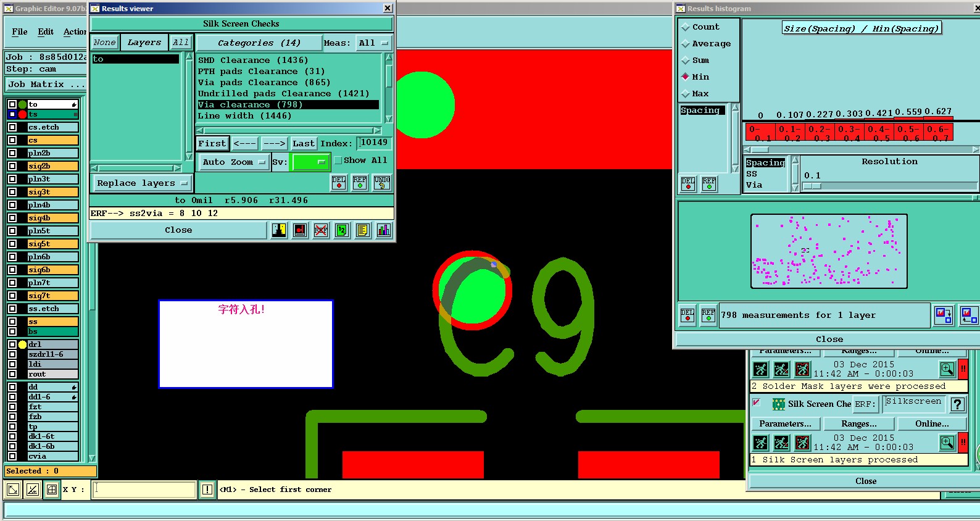
Task: Click question mark help icon for Silkscreen
Action: coord(958,404)
